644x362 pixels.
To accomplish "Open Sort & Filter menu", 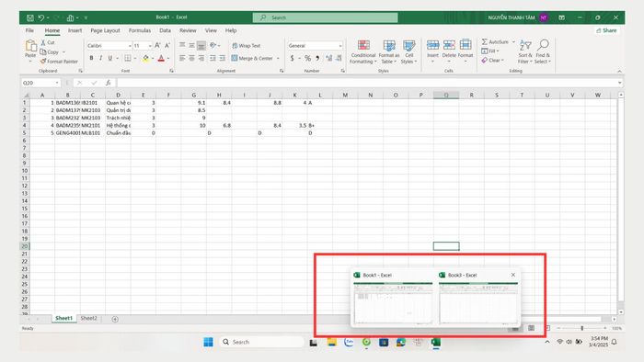I will coord(525,51).
